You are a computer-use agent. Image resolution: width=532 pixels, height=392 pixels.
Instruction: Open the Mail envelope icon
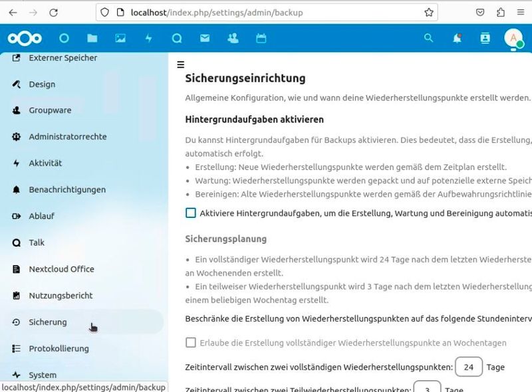pos(205,39)
